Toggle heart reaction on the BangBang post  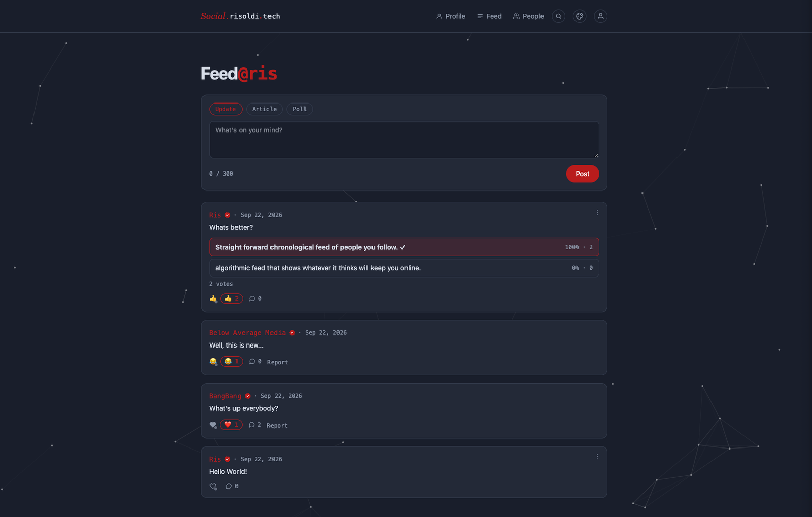click(231, 425)
